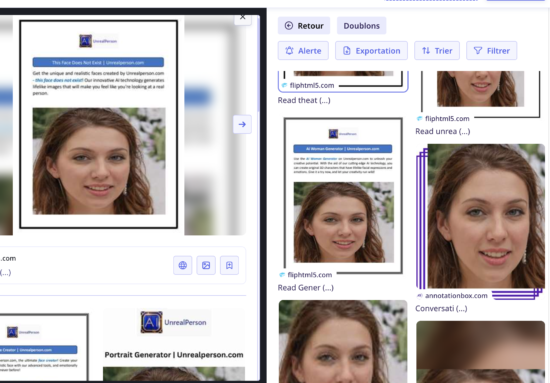Close the preview panel with the X

(x=243, y=18)
